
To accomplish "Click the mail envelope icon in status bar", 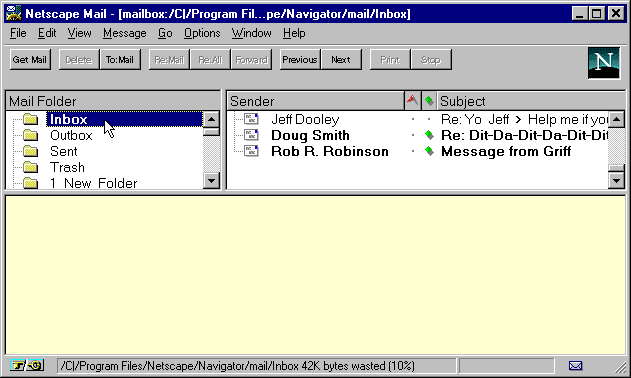I will click(575, 366).
